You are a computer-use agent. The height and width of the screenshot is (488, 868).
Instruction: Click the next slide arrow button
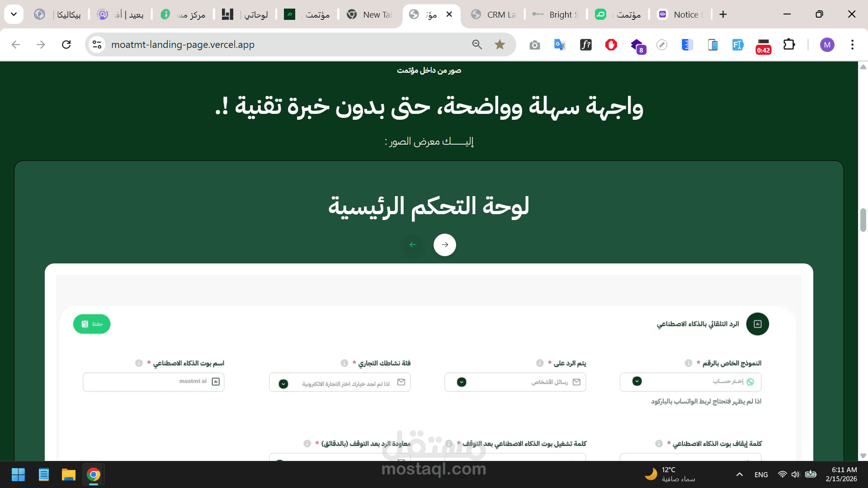tap(444, 245)
